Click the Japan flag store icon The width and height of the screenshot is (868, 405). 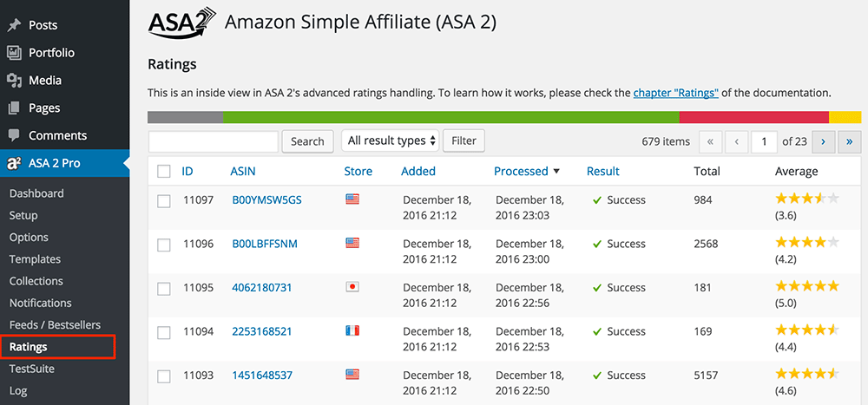pos(352,287)
